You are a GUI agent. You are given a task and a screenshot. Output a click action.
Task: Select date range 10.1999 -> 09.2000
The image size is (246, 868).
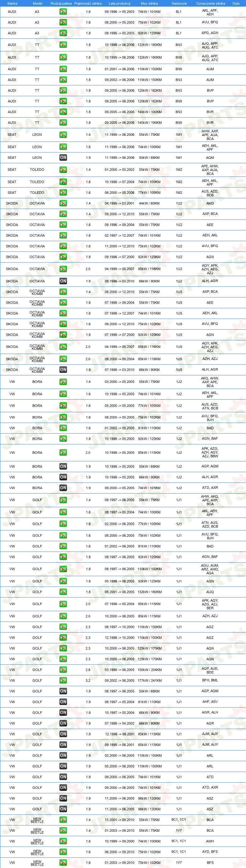point(120,842)
